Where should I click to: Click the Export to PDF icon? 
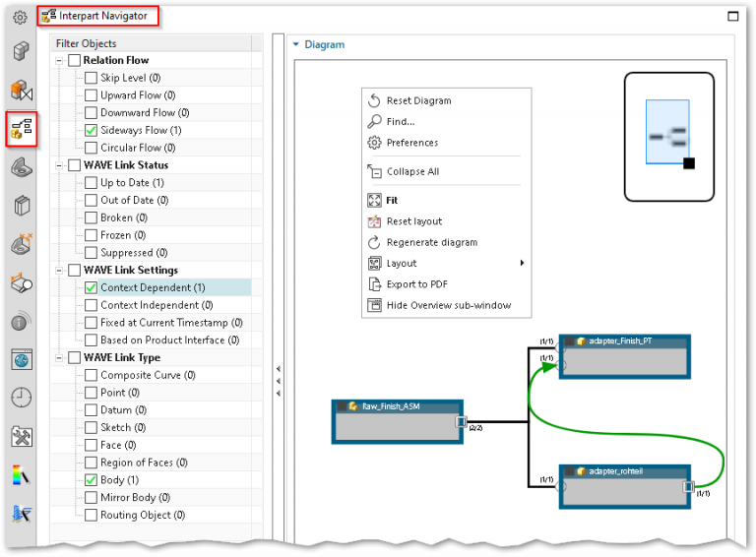click(374, 284)
